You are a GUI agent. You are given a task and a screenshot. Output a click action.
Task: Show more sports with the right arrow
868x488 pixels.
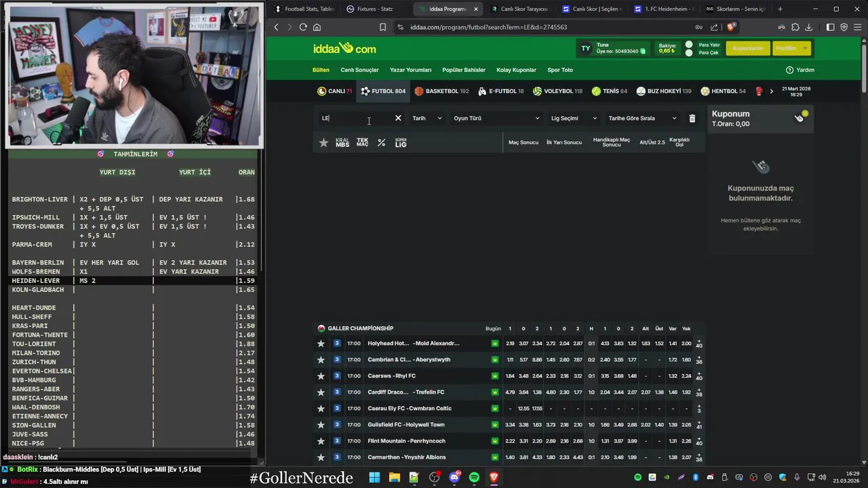[x=771, y=91]
